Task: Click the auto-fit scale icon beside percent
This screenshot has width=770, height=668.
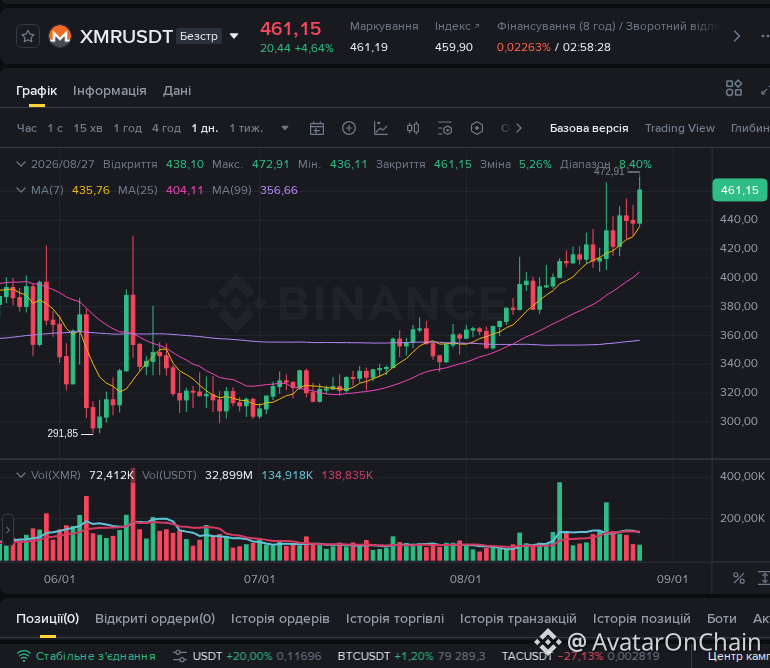Action: point(764,578)
